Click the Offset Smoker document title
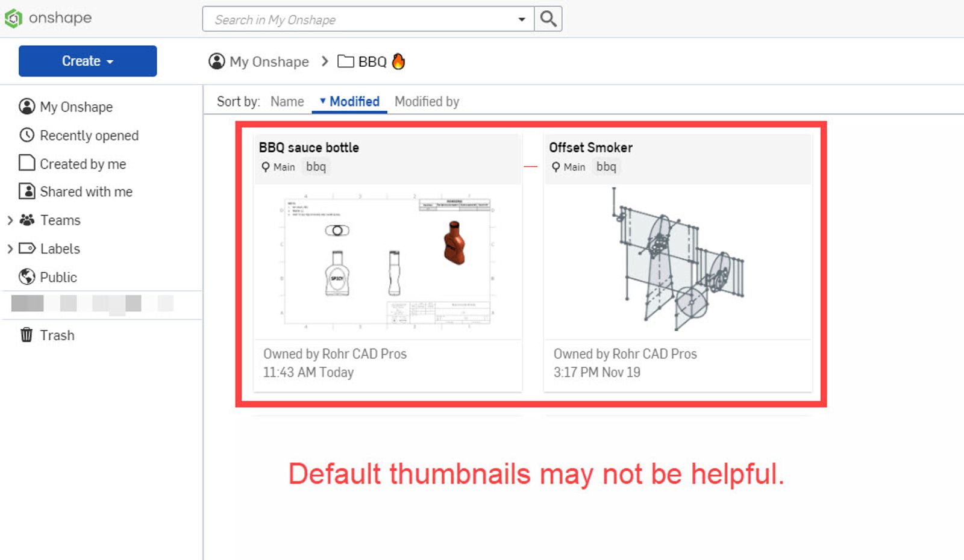The width and height of the screenshot is (964, 560). [590, 148]
